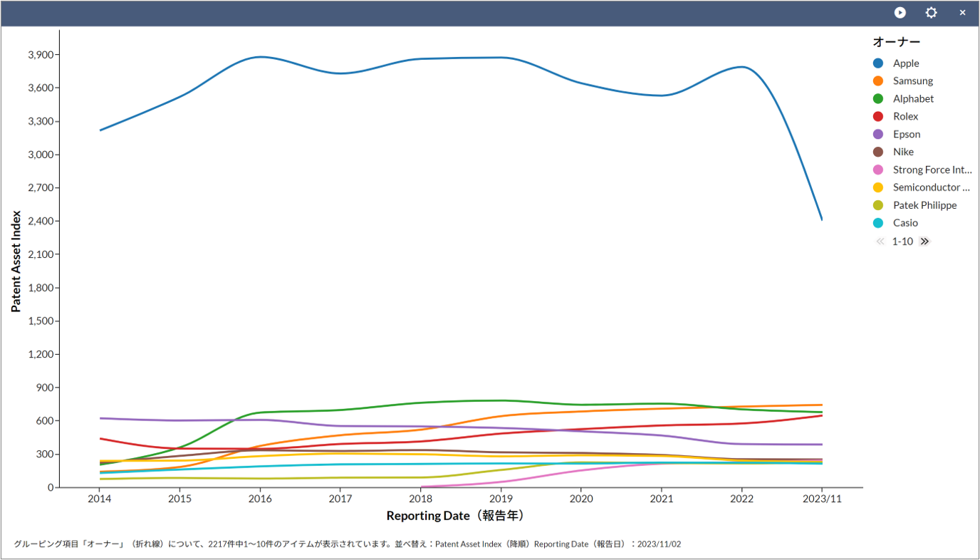The image size is (980, 560).
Task: Click the 2014 x-axis label
Action: (99, 499)
